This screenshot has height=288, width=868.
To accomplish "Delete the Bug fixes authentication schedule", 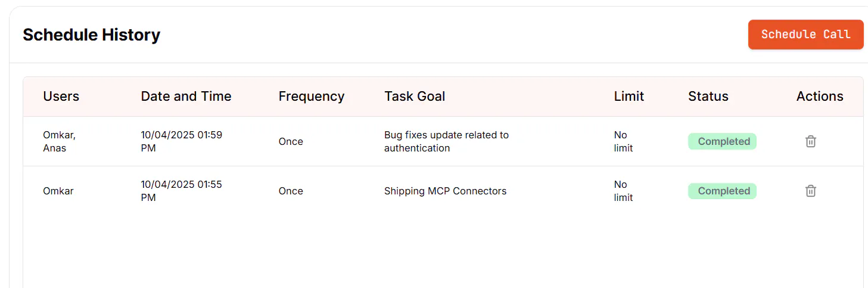I will click(810, 141).
